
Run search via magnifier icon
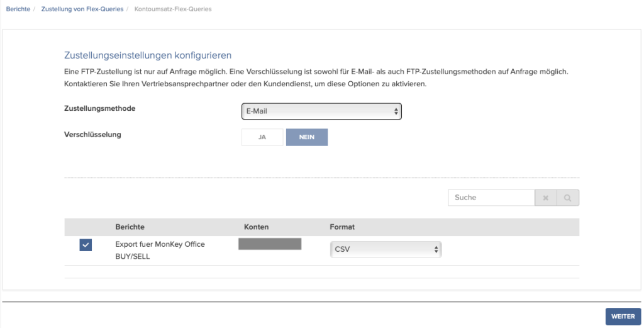[x=568, y=198]
